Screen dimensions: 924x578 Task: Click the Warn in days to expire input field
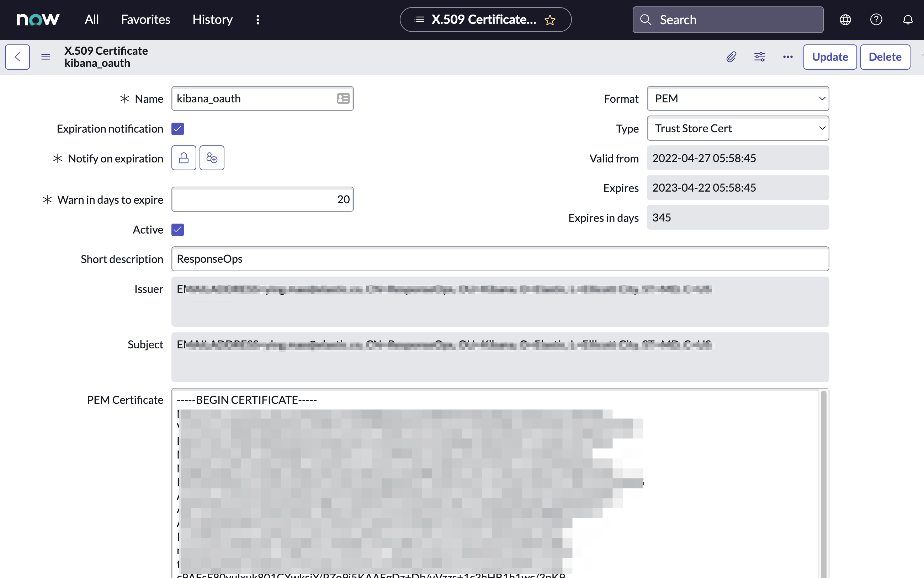(262, 199)
